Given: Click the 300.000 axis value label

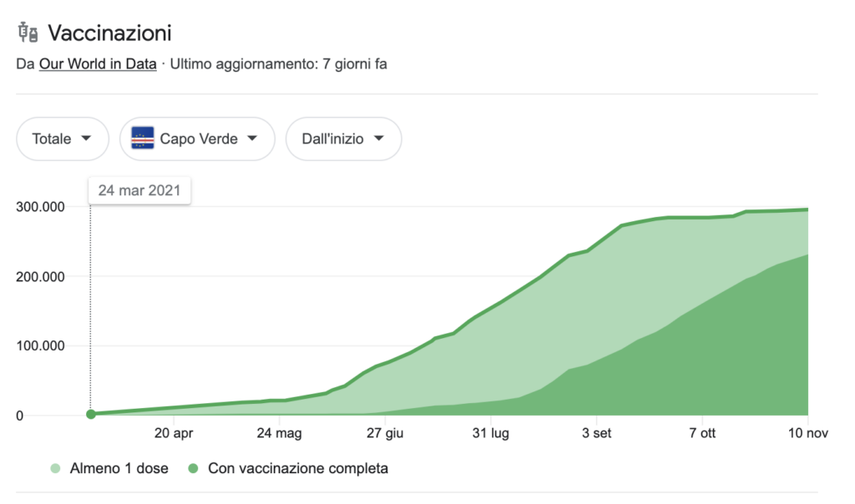Looking at the screenshot, I should (x=43, y=207).
